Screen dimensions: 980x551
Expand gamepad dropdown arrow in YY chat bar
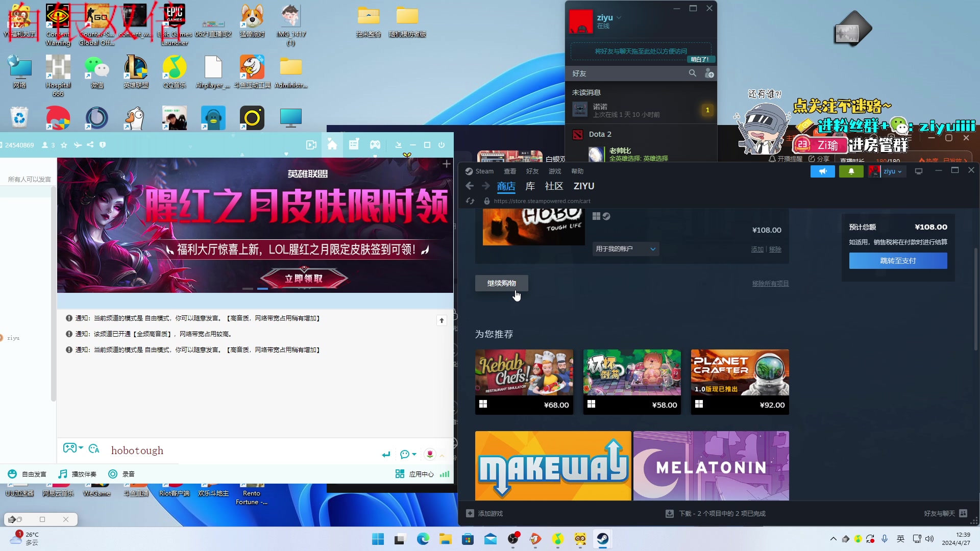(x=81, y=447)
